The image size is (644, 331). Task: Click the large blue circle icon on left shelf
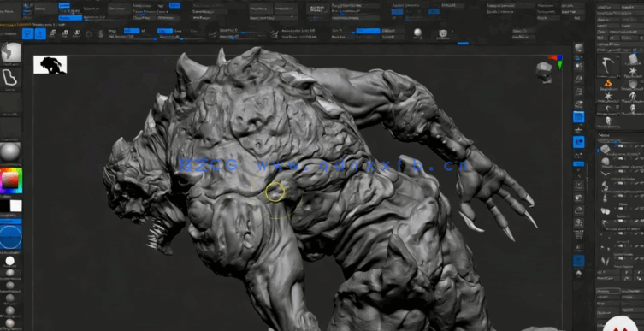10,237
